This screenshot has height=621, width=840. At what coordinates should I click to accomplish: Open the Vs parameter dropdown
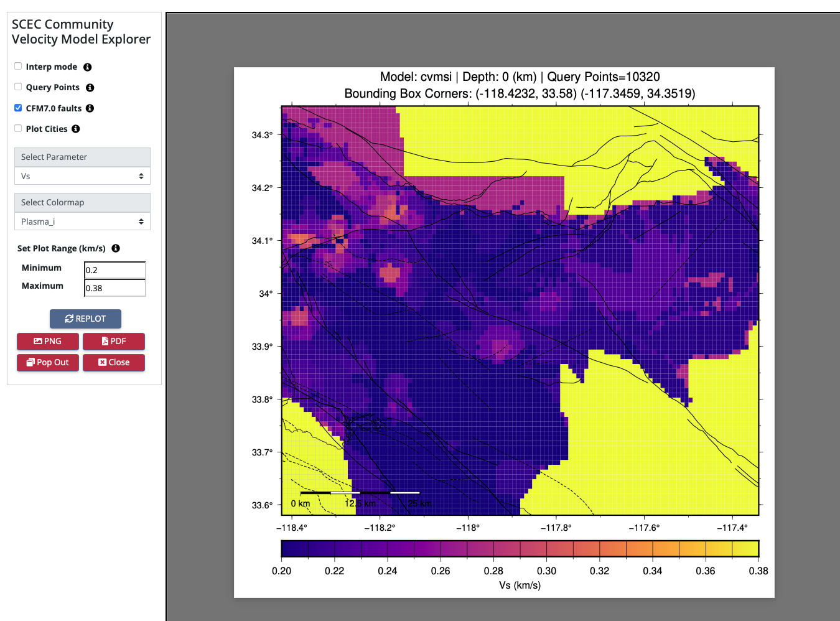(x=82, y=176)
